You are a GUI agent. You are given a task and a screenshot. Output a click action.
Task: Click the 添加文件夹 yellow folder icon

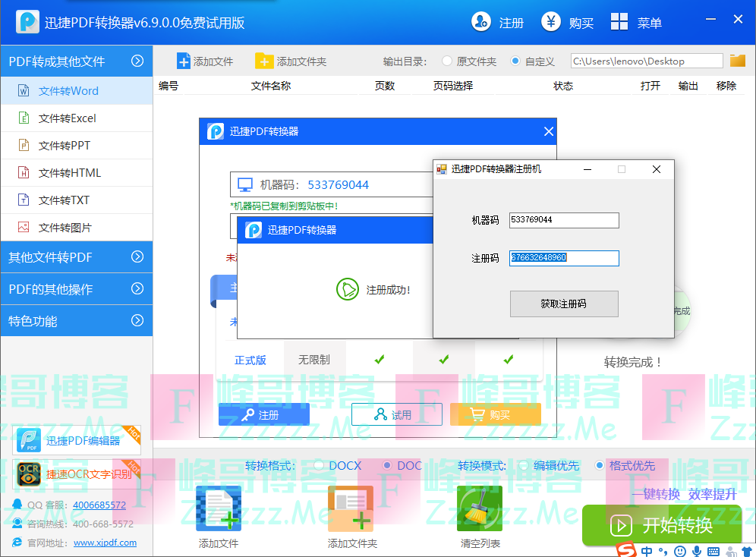click(264, 61)
